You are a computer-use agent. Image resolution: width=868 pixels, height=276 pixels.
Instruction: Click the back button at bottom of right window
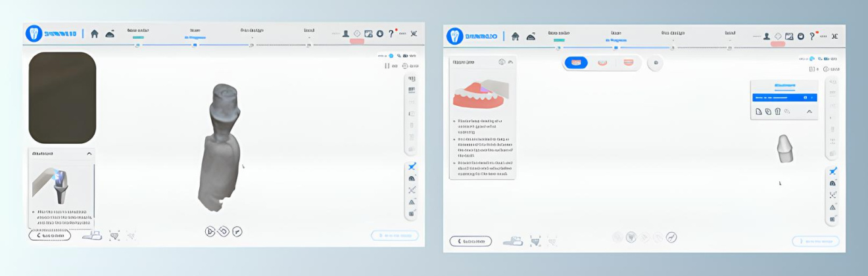470,241
